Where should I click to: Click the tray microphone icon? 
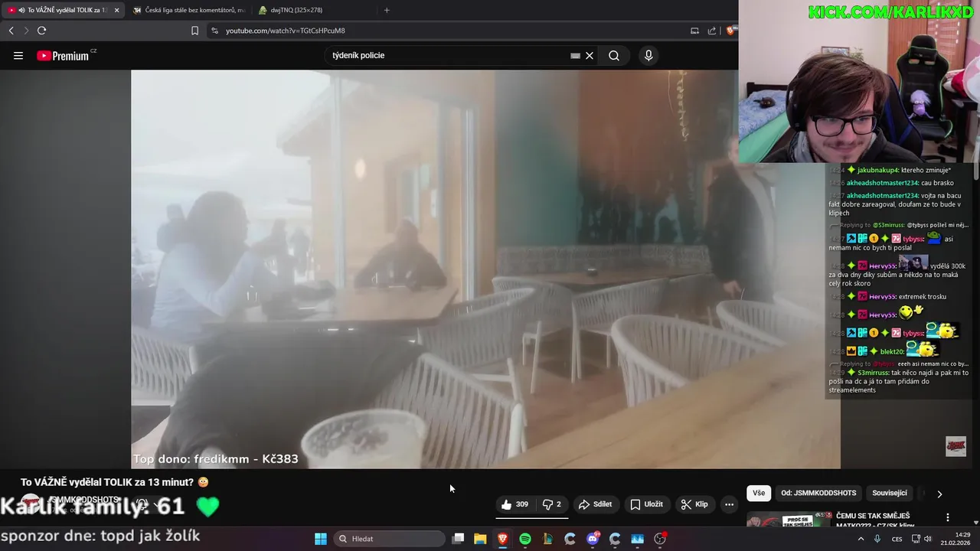tap(877, 539)
